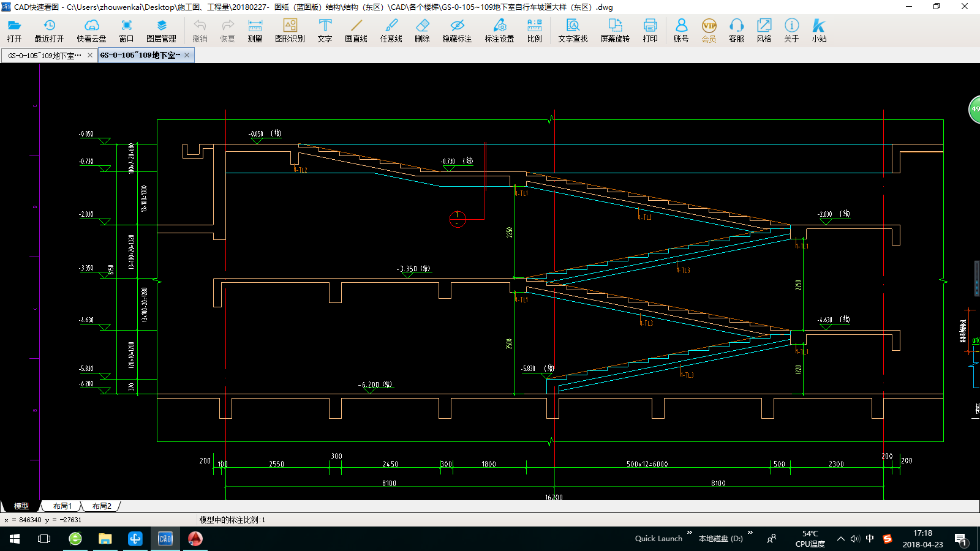The width and height of the screenshot is (980, 551).
Task: Contact 客服 customer service
Action: pyautogui.click(x=736, y=31)
